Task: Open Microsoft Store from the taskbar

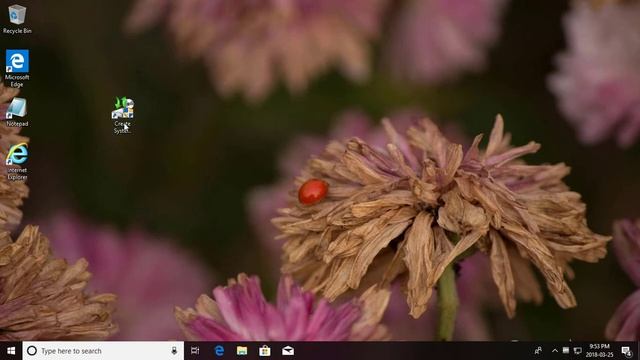Action: pos(265,351)
